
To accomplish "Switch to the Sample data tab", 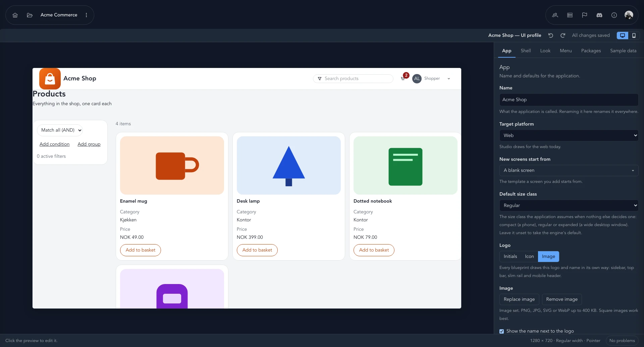I will [x=623, y=51].
